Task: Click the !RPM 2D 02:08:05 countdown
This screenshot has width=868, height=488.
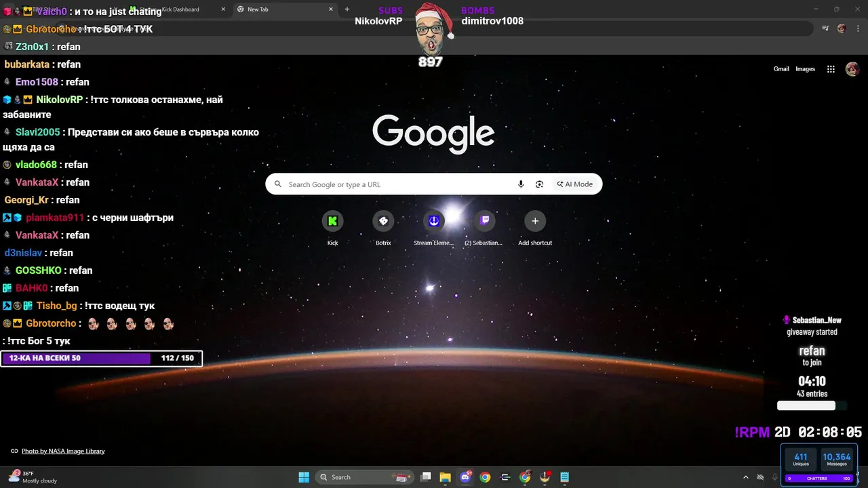Action: 798,432
